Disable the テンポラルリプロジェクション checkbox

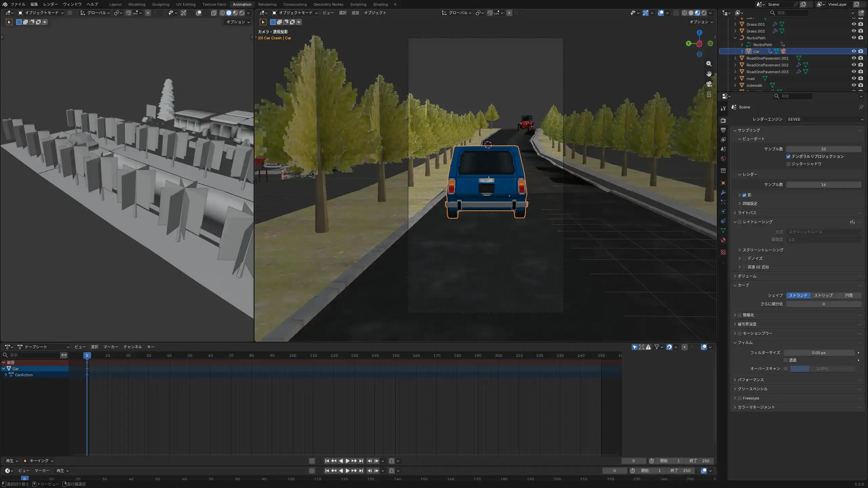coord(788,157)
